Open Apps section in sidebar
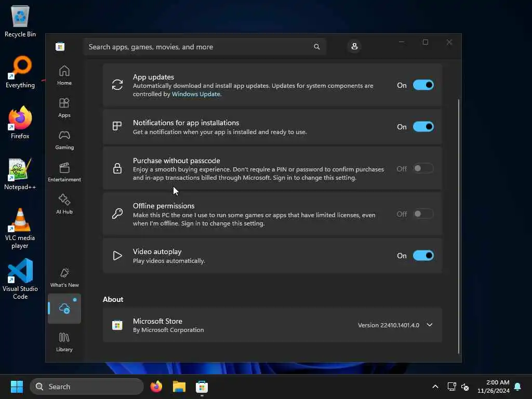Image resolution: width=532 pixels, height=399 pixels. (64, 108)
